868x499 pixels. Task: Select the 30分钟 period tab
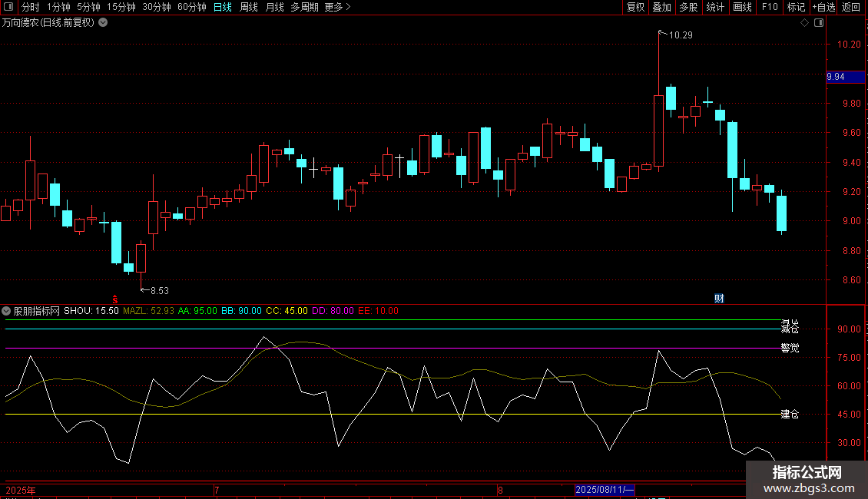pos(157,7)
